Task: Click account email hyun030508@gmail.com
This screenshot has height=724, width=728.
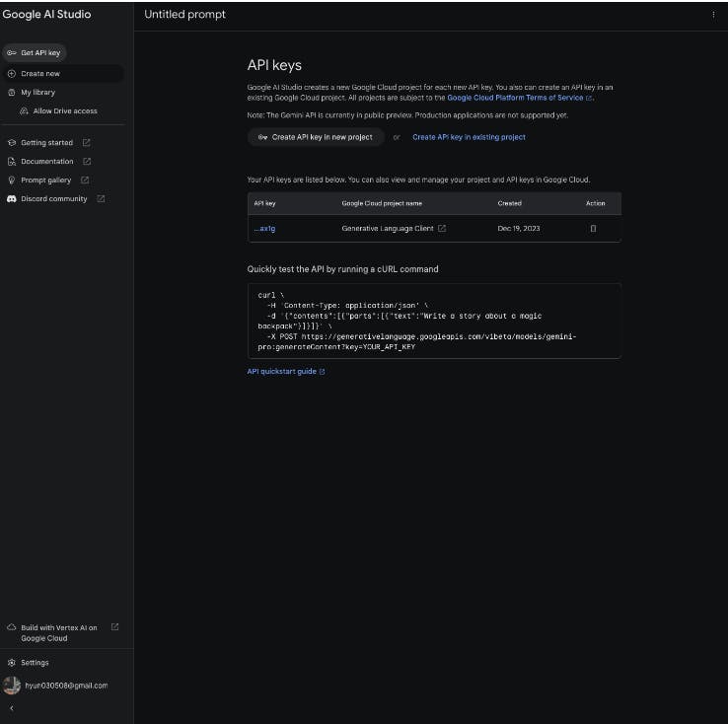Action: (x=66, y=686)
